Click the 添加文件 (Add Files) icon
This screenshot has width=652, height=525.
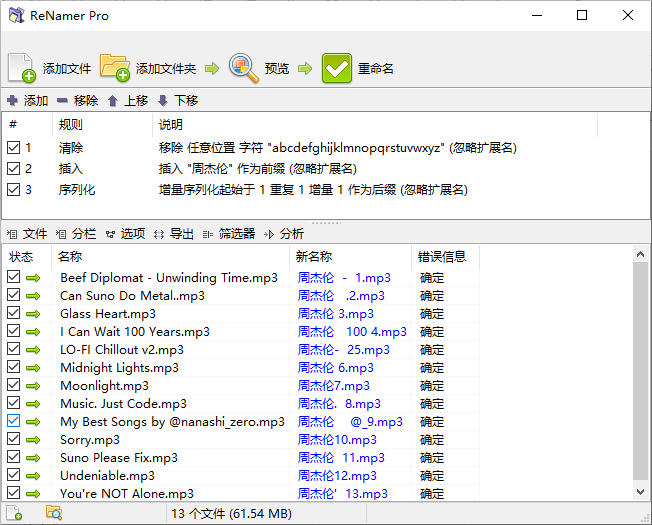point(22,68)
